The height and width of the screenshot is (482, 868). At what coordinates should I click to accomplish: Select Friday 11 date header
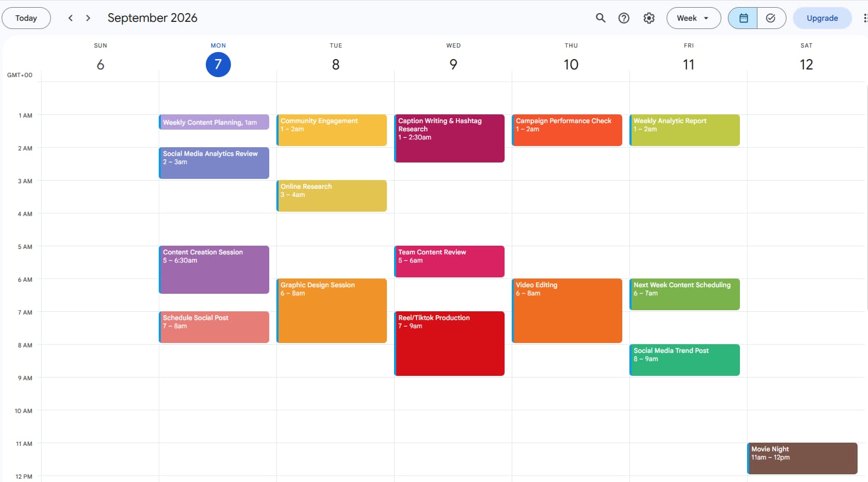688,65
